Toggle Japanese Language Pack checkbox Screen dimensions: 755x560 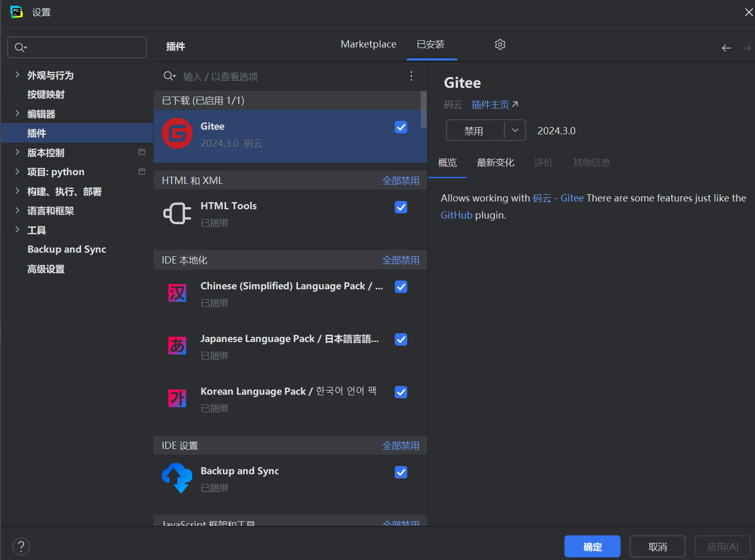(x=401, y=339)
